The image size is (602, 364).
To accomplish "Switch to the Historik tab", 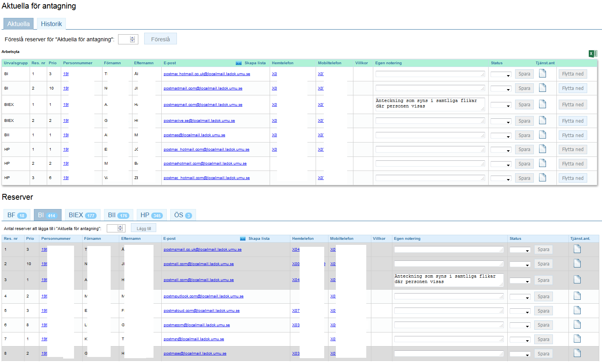I will pyautogui.click(x=51, y=24).
